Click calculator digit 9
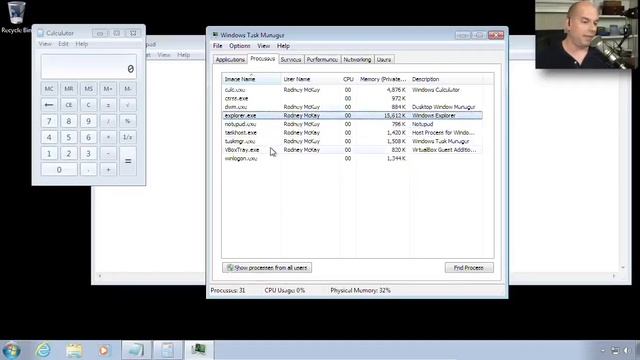The width and height of the screenshot is (640, 360). 89,121
